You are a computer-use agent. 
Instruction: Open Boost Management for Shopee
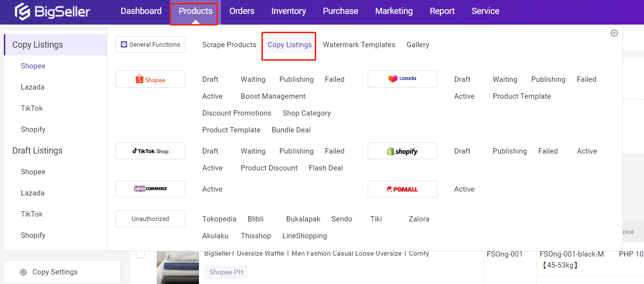click(273, 96)
